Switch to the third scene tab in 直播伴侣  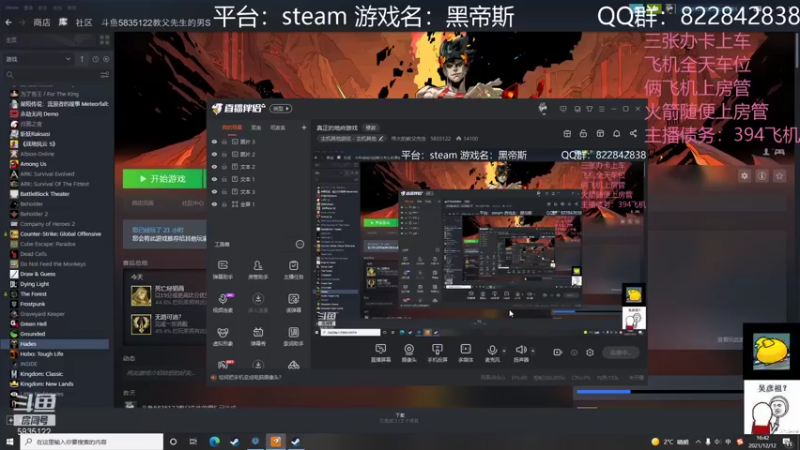coord(278,128)
